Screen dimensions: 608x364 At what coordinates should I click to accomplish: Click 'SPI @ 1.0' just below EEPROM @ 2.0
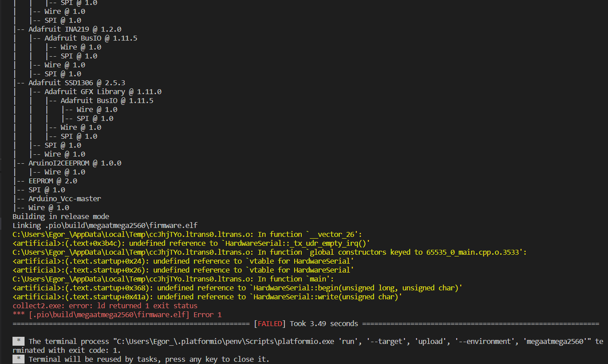point(47,190)
